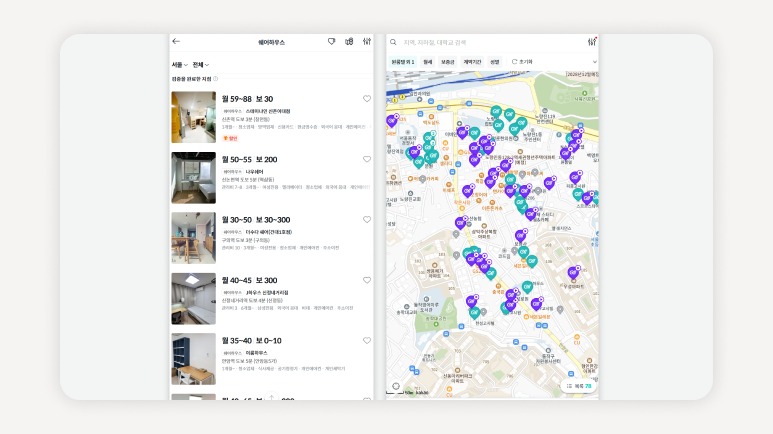Screen dimensions: 773x434
Task: Favorite the 월 40~45 보 300 listing
Action: click(x=367, y=280)
